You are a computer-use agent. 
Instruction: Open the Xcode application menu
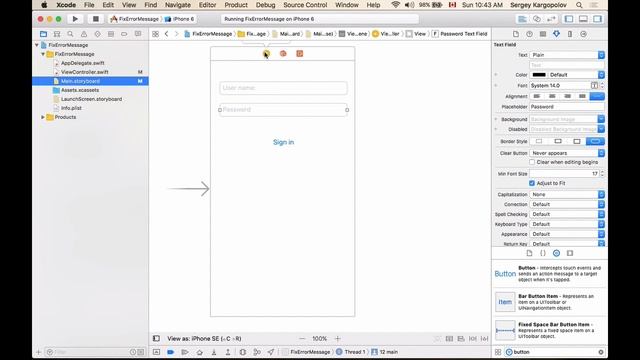coord(66,5)
